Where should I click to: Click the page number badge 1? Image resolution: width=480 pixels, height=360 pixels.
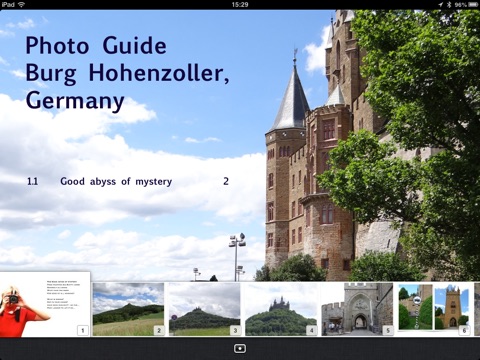83,330
